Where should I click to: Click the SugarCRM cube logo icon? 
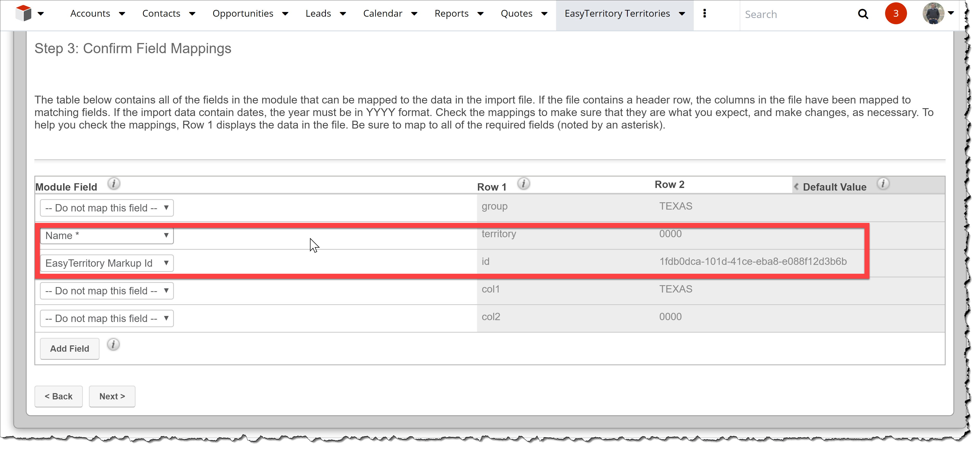click(23, 13)
